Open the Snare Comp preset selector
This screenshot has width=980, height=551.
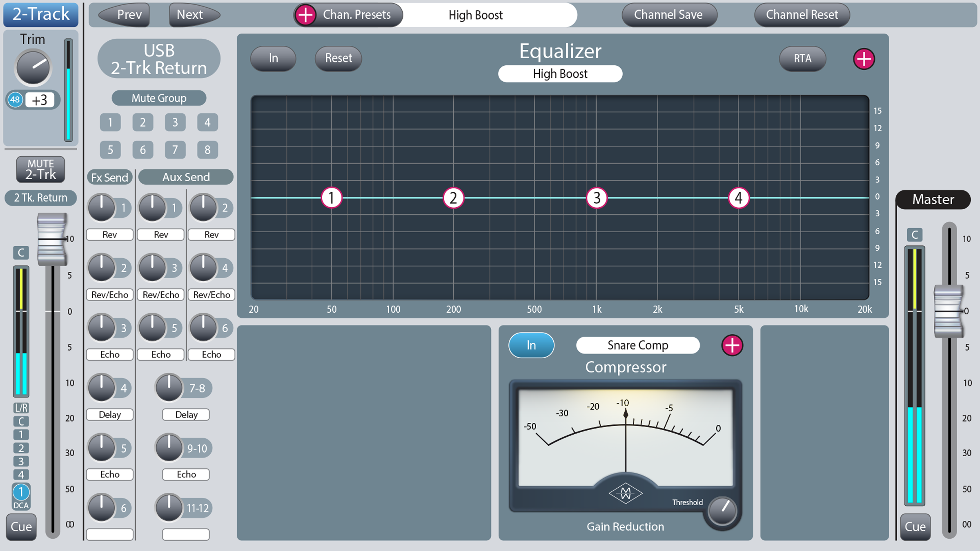pos(638,345)
